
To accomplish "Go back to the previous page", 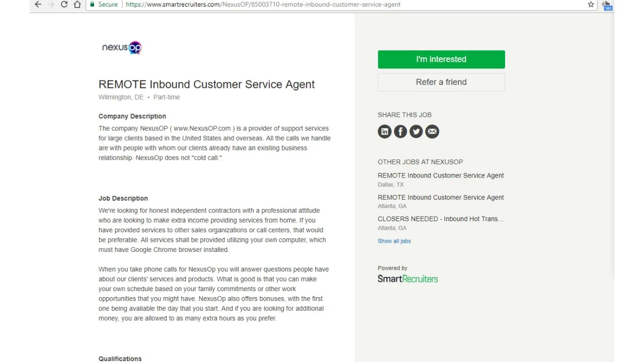I will pyautogui.click(x=38, y=5).
